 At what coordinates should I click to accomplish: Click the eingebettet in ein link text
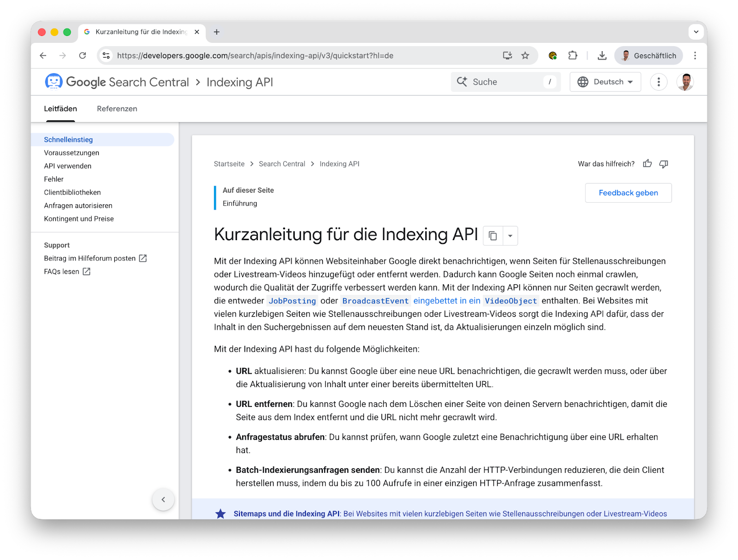[447, 301]
